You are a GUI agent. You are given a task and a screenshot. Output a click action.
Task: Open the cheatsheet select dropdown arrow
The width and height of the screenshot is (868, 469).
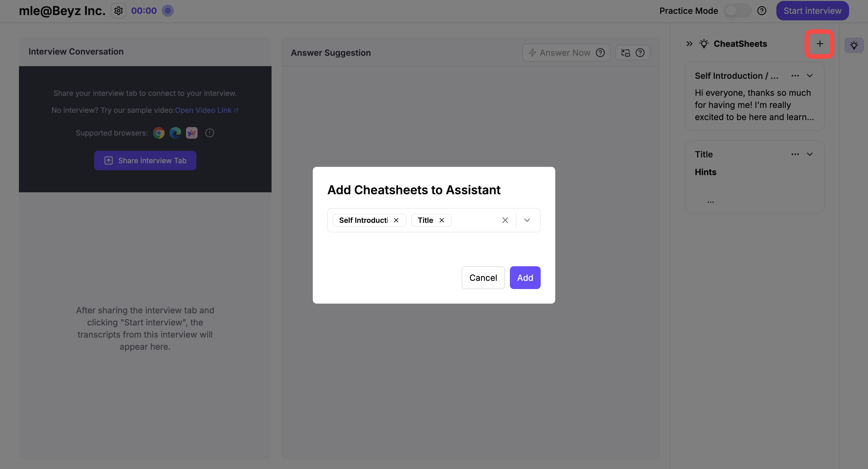(x=527, y=220)
